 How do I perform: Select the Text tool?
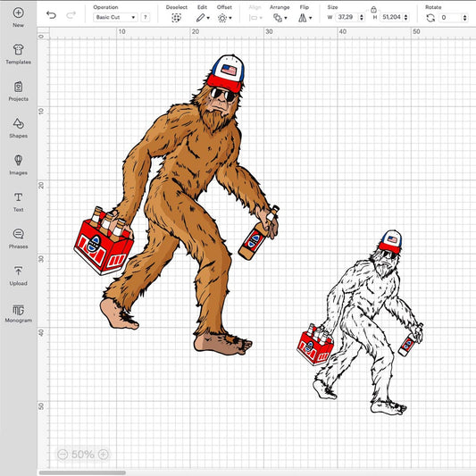[x=18, y=202]
